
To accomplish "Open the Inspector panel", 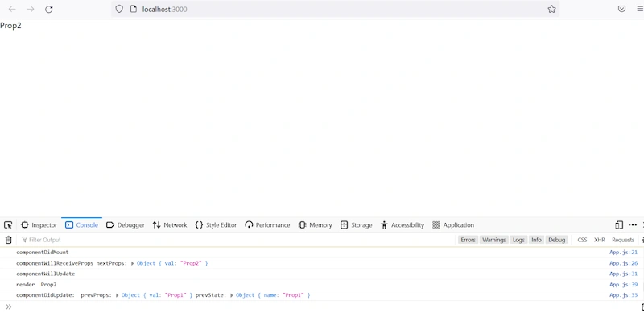I will tap(39, 225).
